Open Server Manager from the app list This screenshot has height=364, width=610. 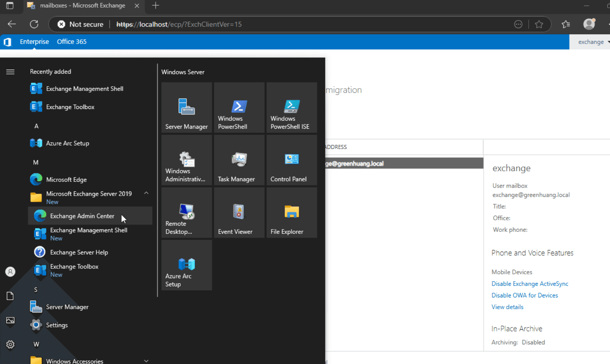point(90,307)
